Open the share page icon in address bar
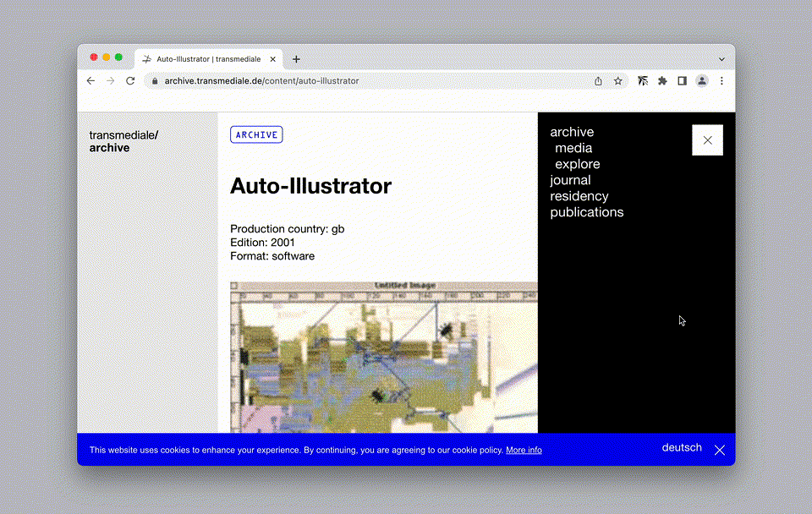The width and height of the screenshot is (812, 514). click(x=598, y=81)
